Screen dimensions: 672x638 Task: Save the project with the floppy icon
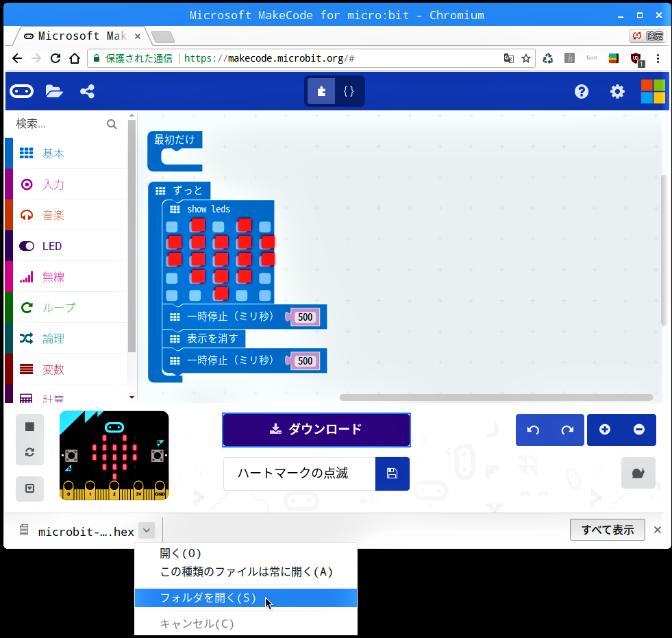pos(392,474)
